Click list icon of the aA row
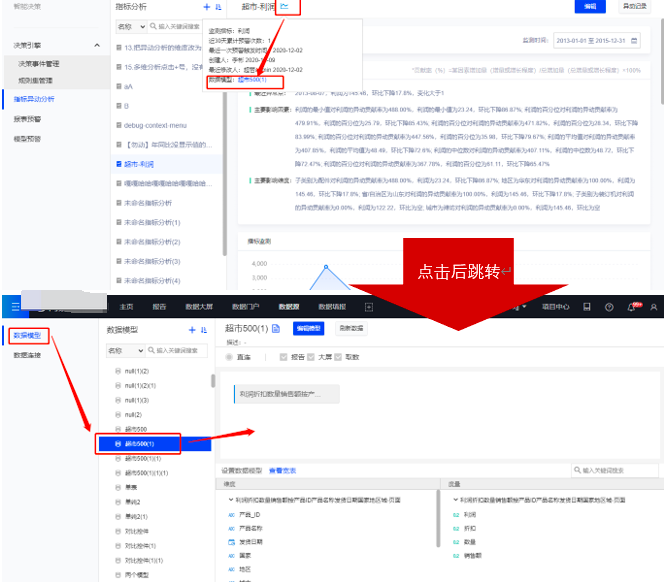Image resolution: width=664 pixels, height=582 pixels. (119, 86)
